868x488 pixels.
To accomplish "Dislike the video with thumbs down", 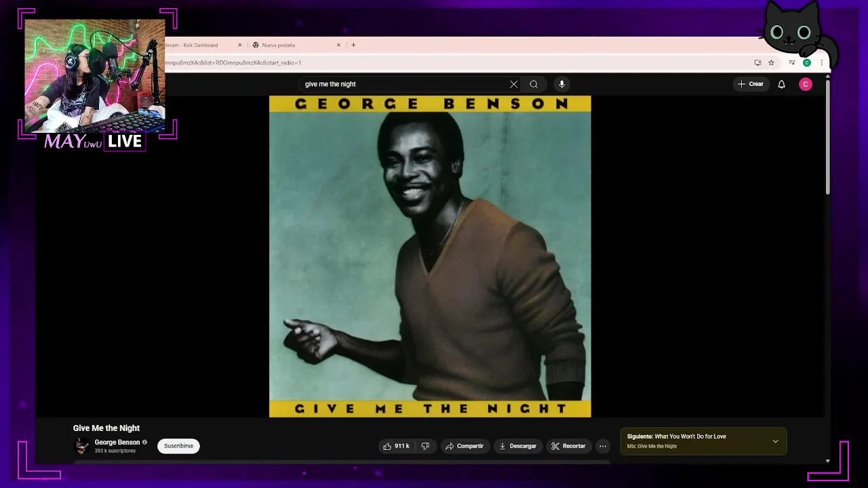I will [425, 446].
